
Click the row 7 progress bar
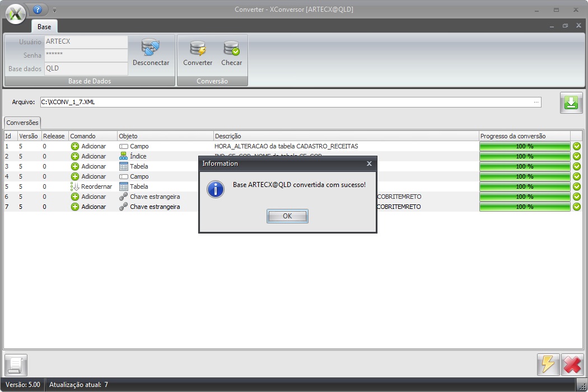point(524,207)
